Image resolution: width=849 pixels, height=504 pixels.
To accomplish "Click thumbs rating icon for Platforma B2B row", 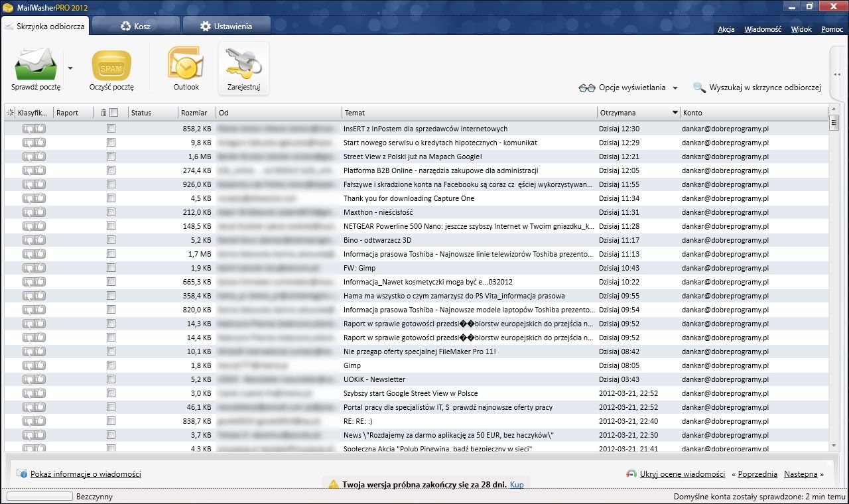I will [34, 170].
